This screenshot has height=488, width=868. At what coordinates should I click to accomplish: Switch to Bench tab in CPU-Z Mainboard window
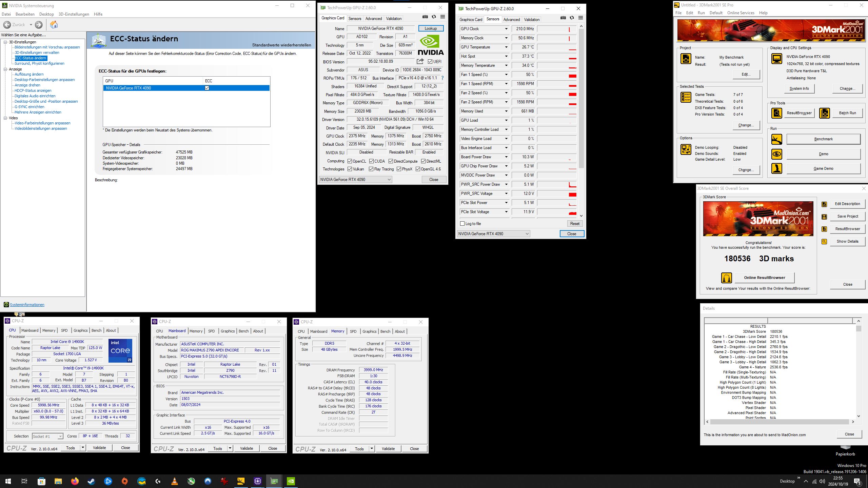(x=243, y=331)
